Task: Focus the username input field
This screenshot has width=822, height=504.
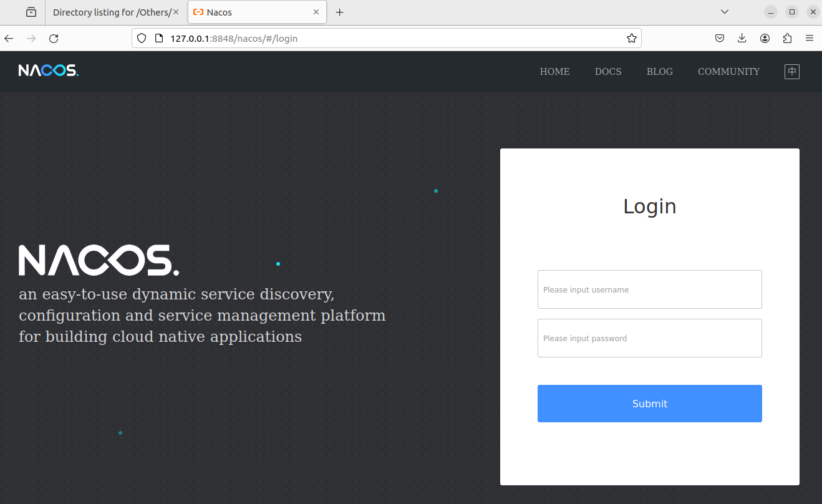Action: click(x=650, y=289)
